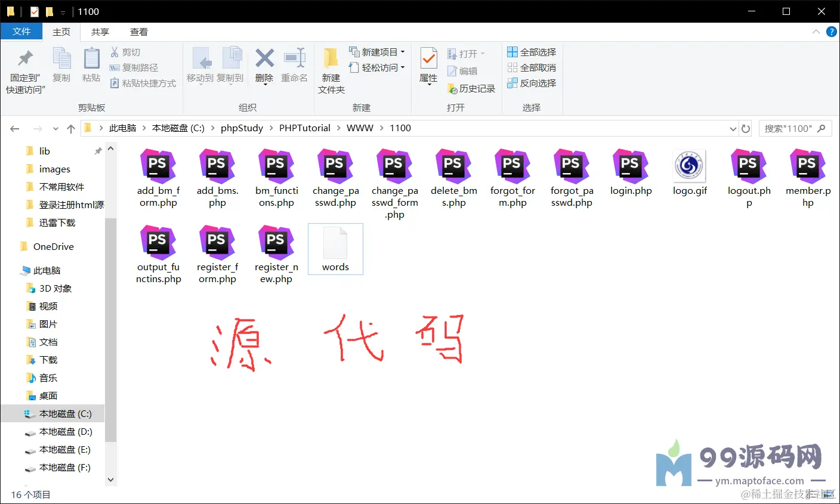Click the Copy icon in the ribbon
This screenshot has height=504, width=840.
click(61, 58)
